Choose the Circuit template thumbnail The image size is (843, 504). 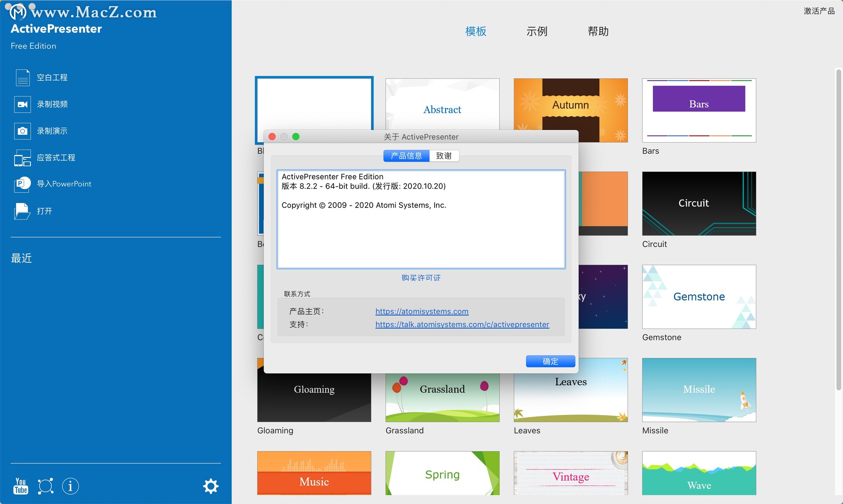tap(699, 204)
